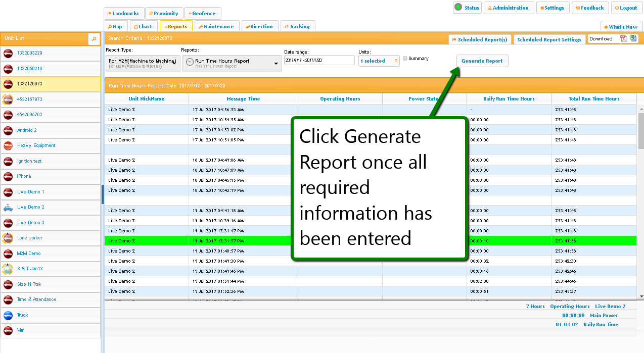The image size is (644, 353).
Task: Enable the Summary checkbox
Action: coord(405,59)
